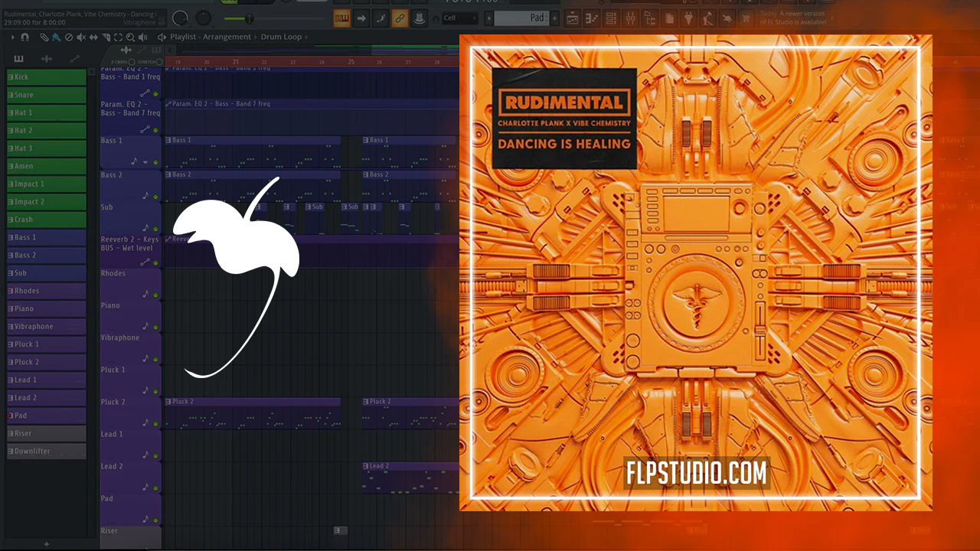Select Vibraphone in the picker list
980x551 pixels.
point(47,327)
